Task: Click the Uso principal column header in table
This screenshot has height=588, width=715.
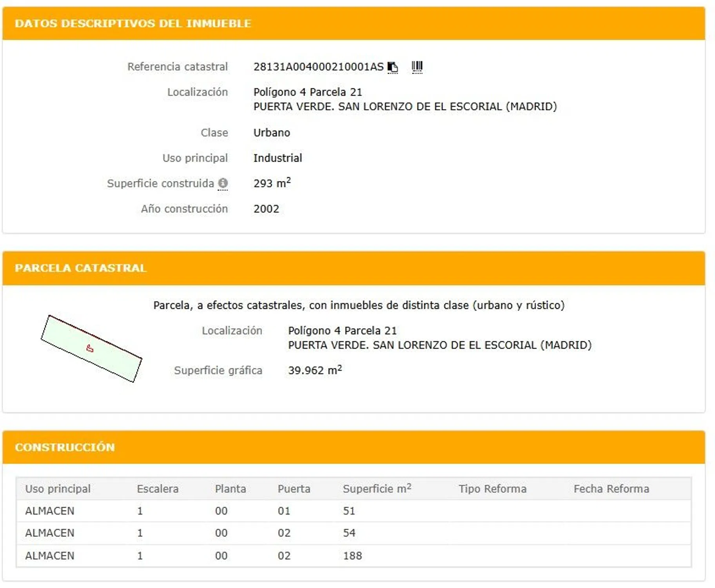Action: (58, 489)
